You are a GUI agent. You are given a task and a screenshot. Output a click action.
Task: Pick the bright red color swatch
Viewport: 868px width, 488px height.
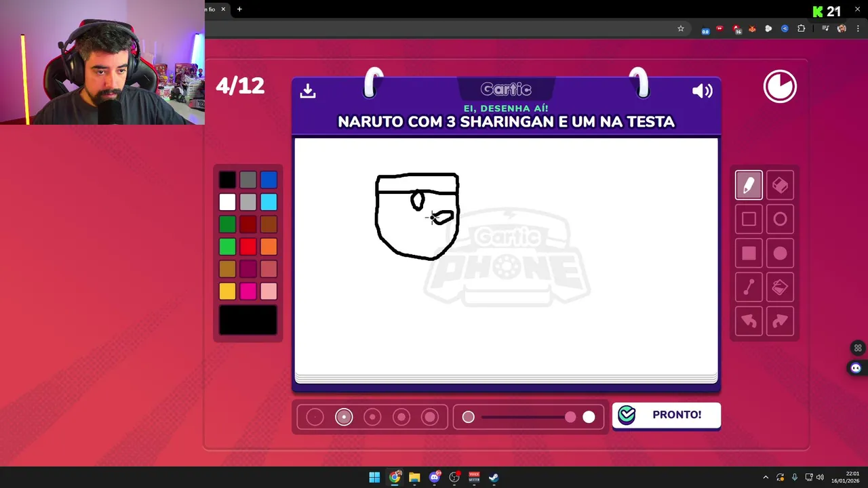[x=248, y=247]
